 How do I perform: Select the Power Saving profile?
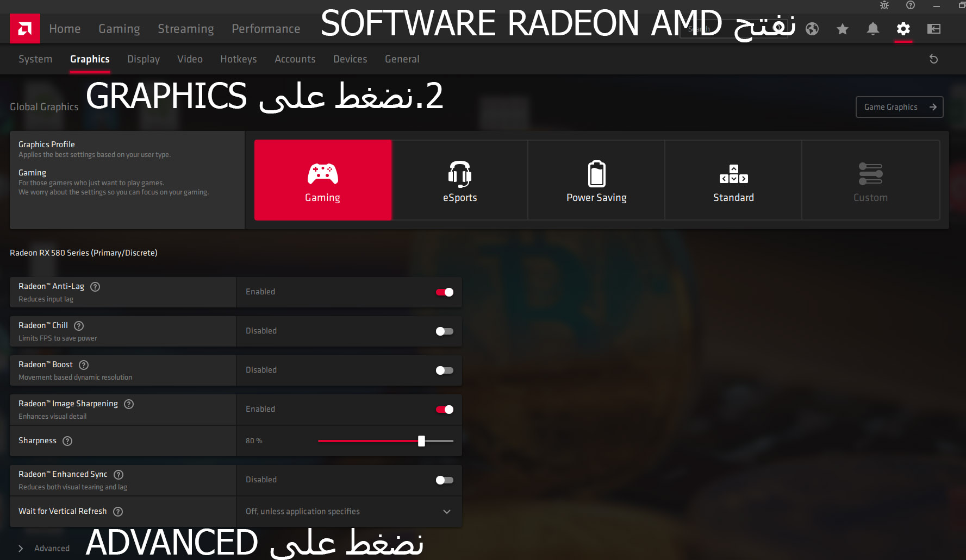coord(596,180)
